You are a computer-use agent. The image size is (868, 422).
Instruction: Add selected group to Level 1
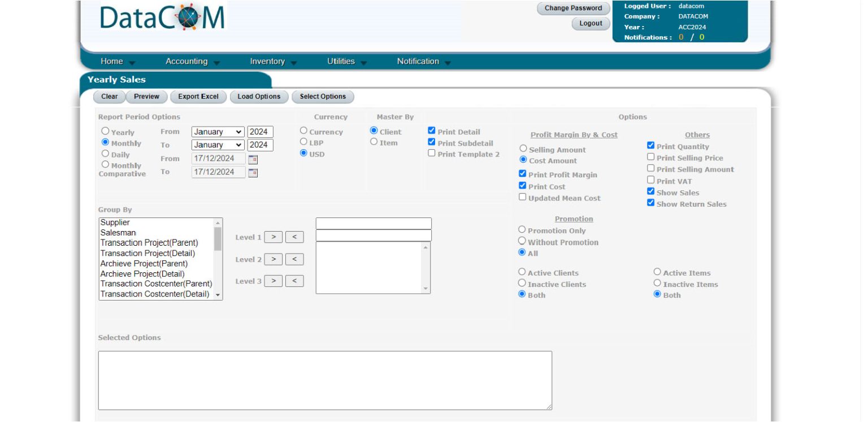point(273,237)
